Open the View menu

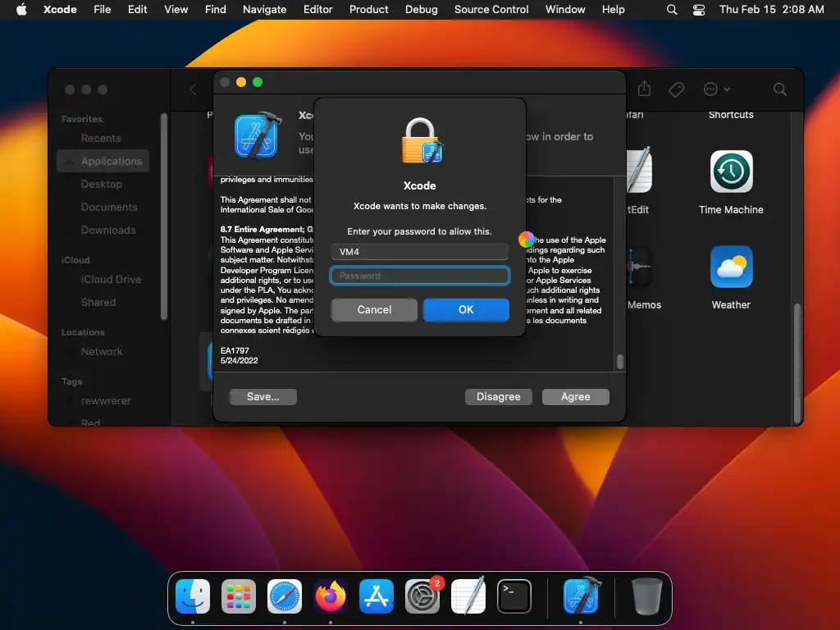176,9
